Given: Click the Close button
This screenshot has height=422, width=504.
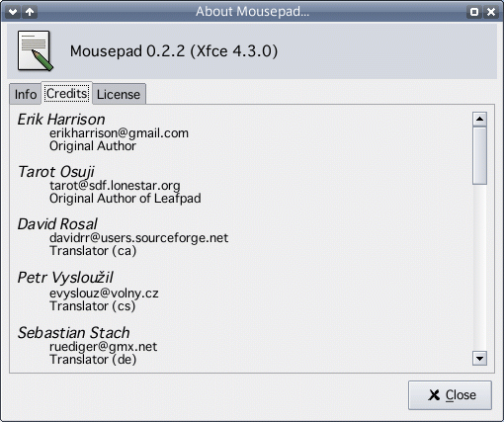Looking at the screenshot, I should pyautogui.click(x=450, y=395).
